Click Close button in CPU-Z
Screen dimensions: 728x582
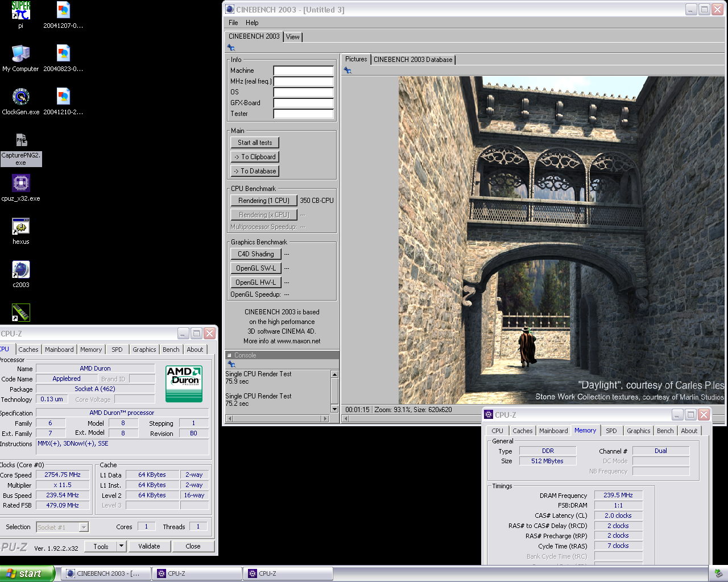(x=193, y=546)
